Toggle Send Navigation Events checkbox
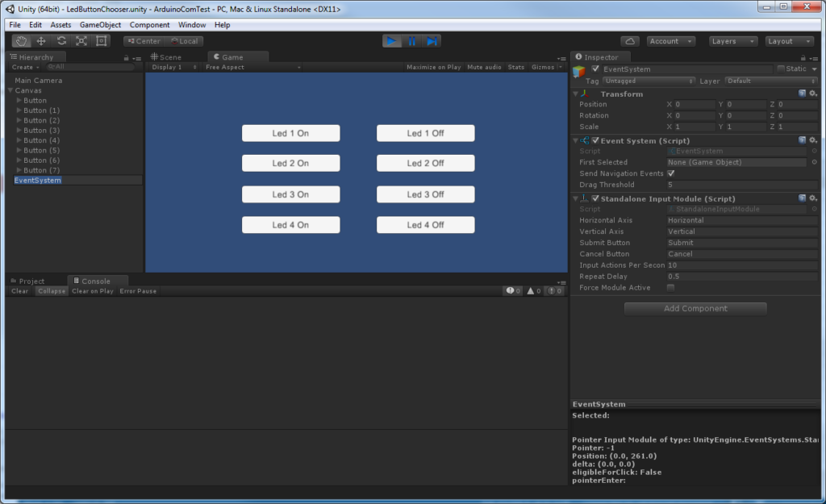This screenshot has height=504, width=826. tap(671, 173)
